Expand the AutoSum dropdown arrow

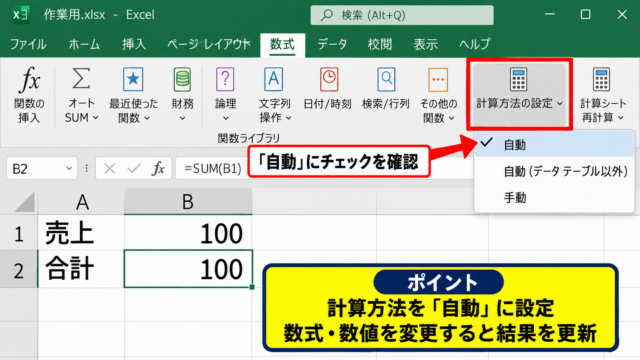click(96, 118)
